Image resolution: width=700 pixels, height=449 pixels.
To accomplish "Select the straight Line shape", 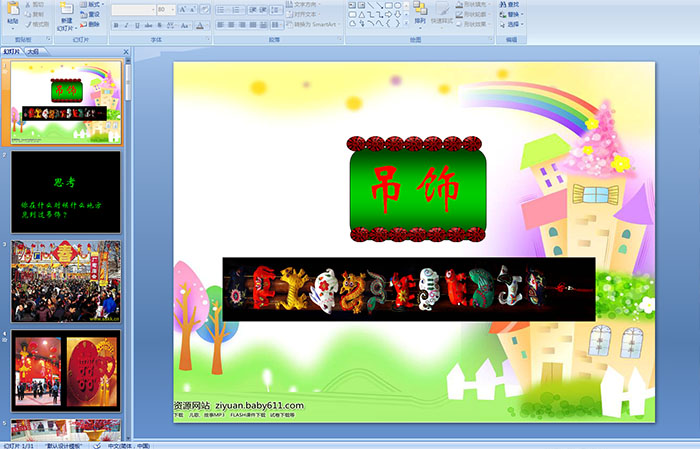I will 371,5.
